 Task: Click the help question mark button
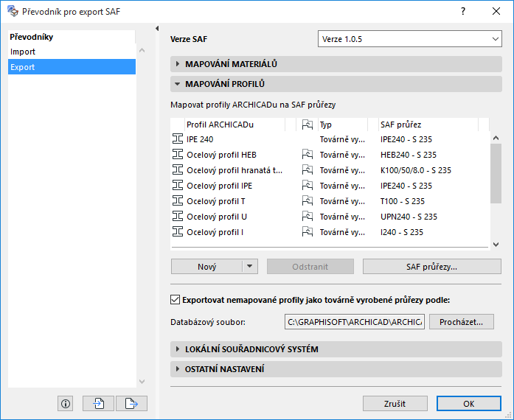tap(463, 12)
